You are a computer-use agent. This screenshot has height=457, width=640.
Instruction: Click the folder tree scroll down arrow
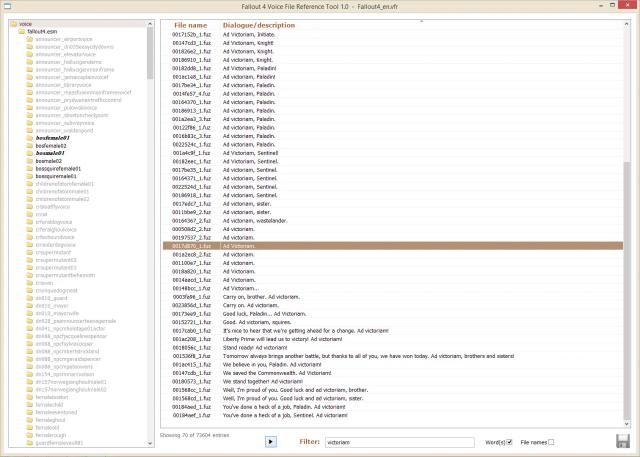(x=150, y=443)
